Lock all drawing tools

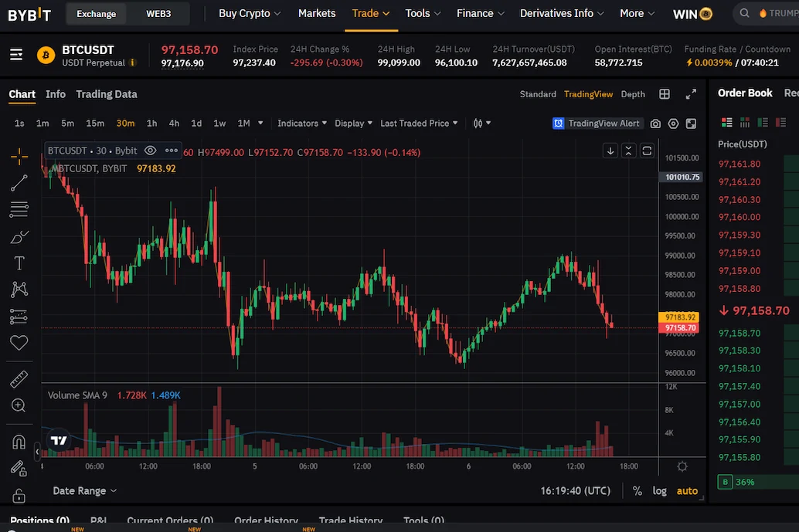coord(19,495)
